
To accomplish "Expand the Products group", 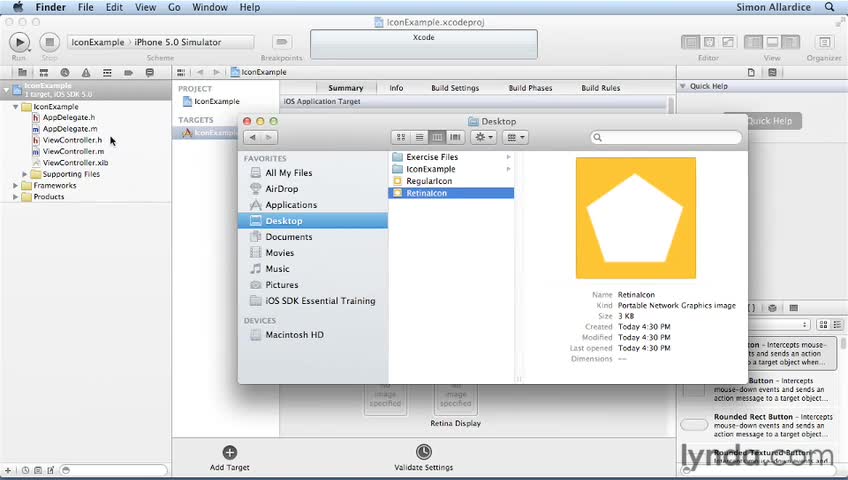I will coord(16,197).
